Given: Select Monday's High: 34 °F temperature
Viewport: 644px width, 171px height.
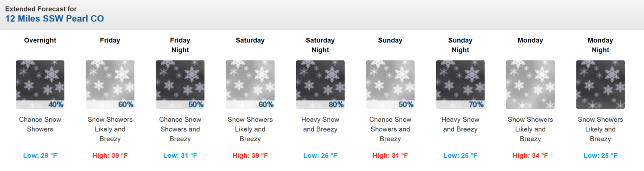Looking at the screenshot, I should pyautogui.click(x=530, y=156).
